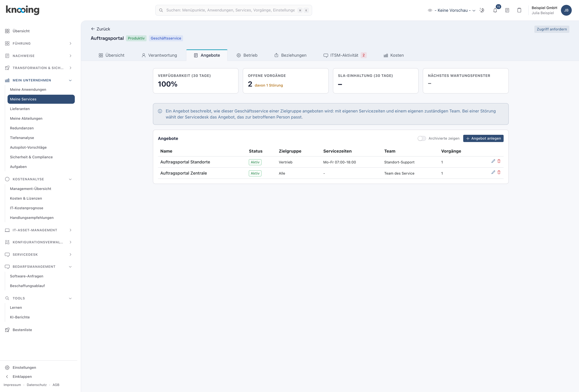Delete the Auftragsportal Standorte offer
This screenshot has width=579, height=392.
(x=499, y=161)
